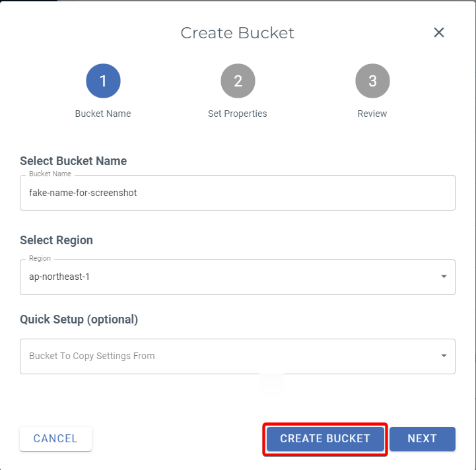Viewport: 476px width, 470px height.
Task: Close the Create Bucket dialog
Action: tap(439, 32)
